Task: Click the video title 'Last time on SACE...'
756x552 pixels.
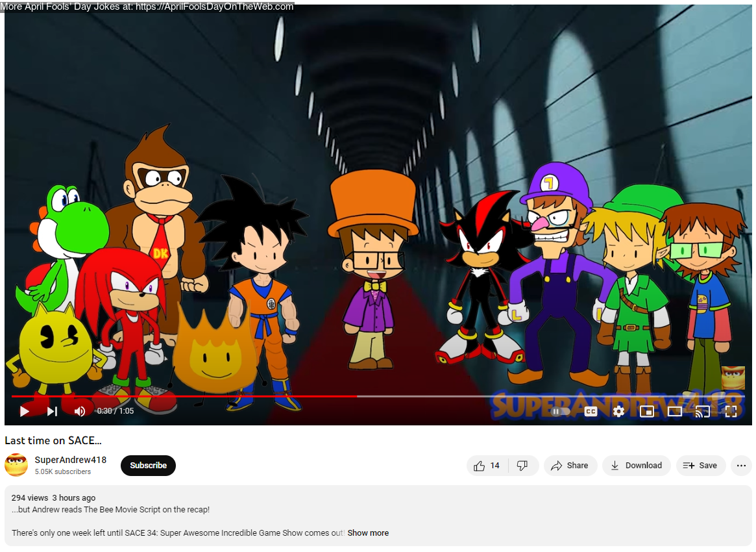Action: coord(53,440)
